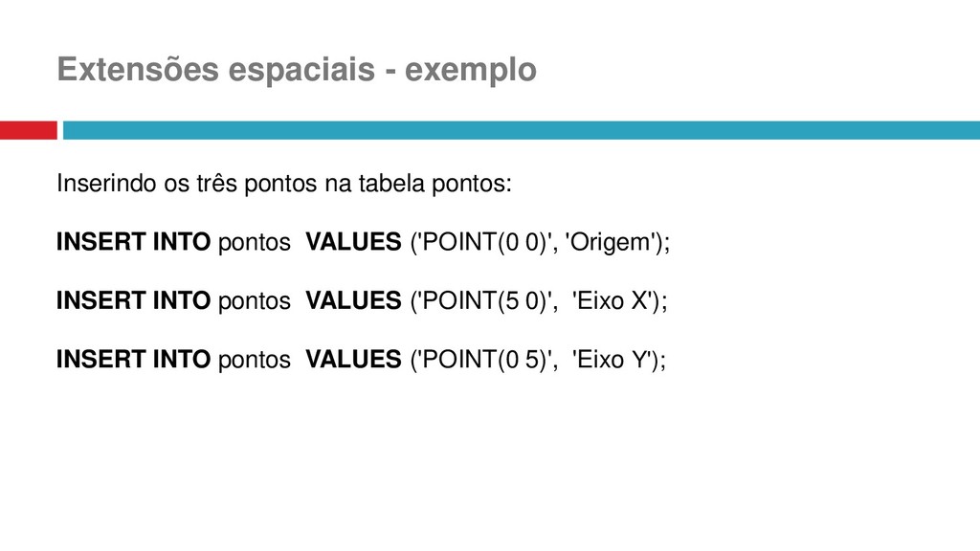Click the word 'tabela' in the intro sentence

[x=391, y=184]
